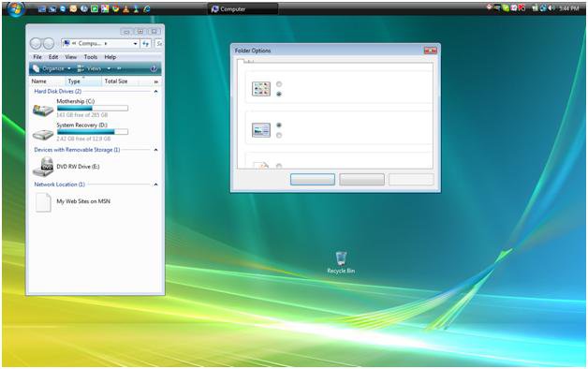The height and width of the screenshot is (369, 588).
Task: Refresh the Computer explorer address bar
Action: pyautogui.click(x=145, y=44)
